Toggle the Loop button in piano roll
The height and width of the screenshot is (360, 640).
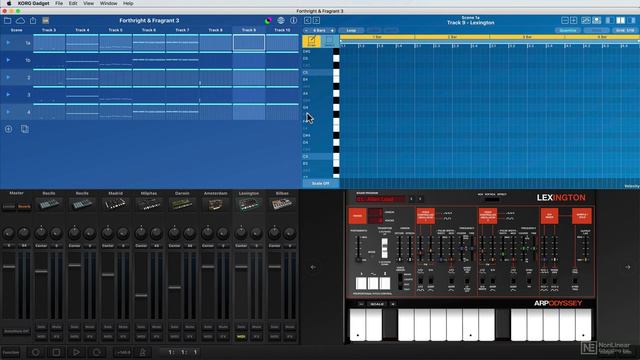coord(351,30)
